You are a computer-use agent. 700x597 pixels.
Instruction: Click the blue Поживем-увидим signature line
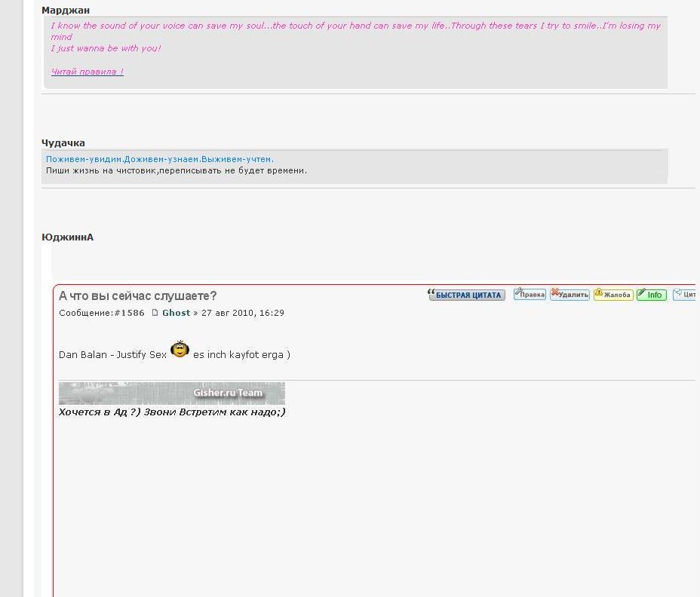coord(159,159)
